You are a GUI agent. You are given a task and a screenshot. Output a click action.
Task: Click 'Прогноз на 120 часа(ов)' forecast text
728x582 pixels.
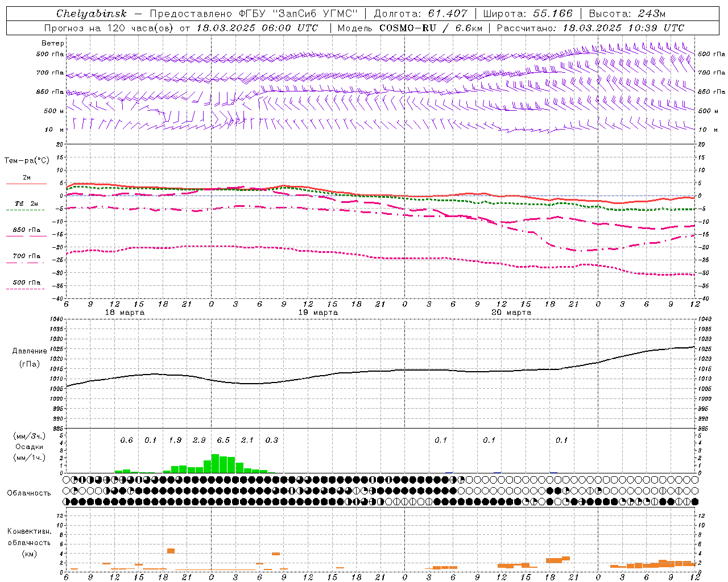coord(109,28)
